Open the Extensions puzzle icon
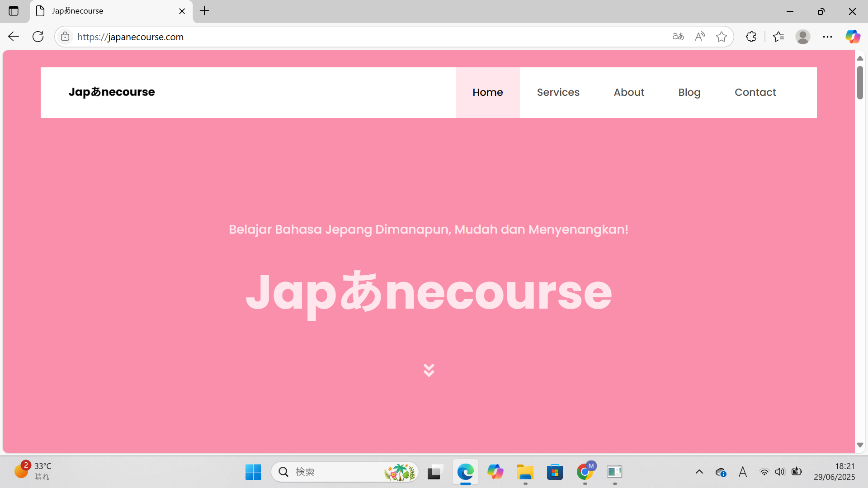Screen dimensions: 868x488 click(x=751, y=37)
